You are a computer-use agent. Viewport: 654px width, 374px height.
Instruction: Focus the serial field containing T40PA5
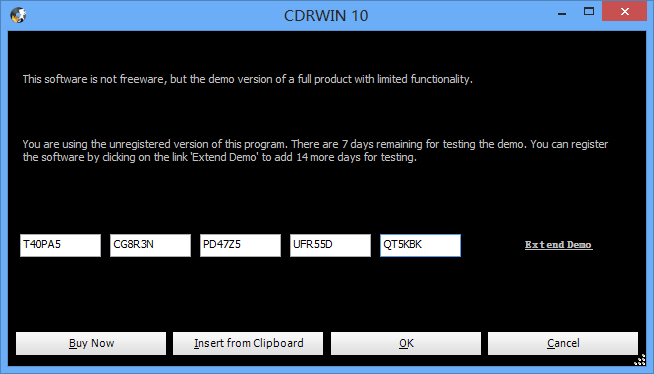click(60, 246)
